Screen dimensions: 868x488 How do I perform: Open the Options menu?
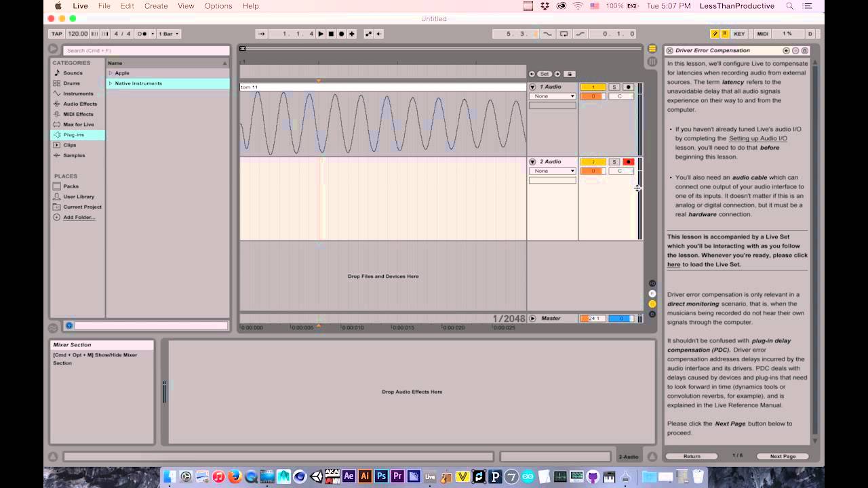pos(218,6)
